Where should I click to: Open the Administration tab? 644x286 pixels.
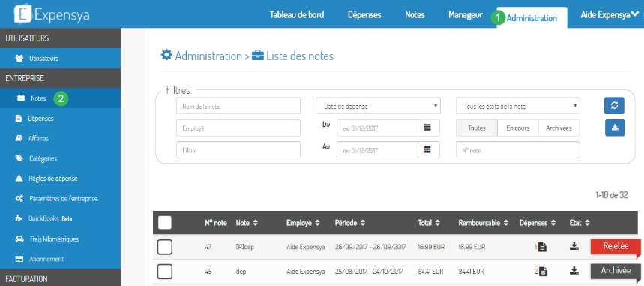(x=532, y=18)
